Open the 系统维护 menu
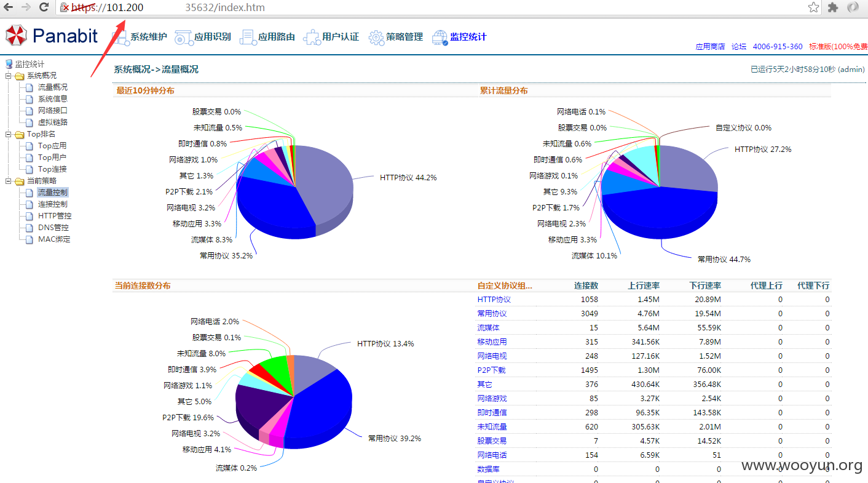 148,37
